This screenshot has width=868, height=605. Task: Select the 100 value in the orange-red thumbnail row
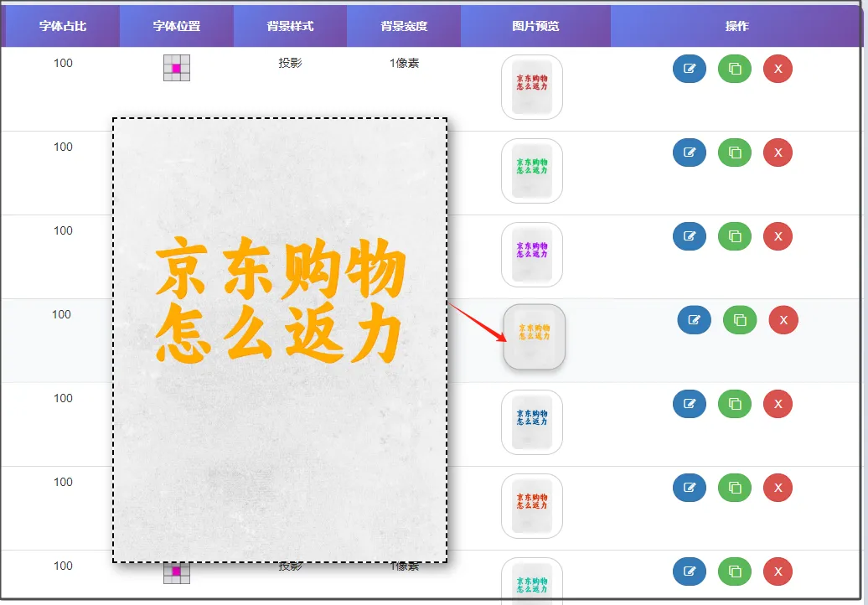click(63, 482)
